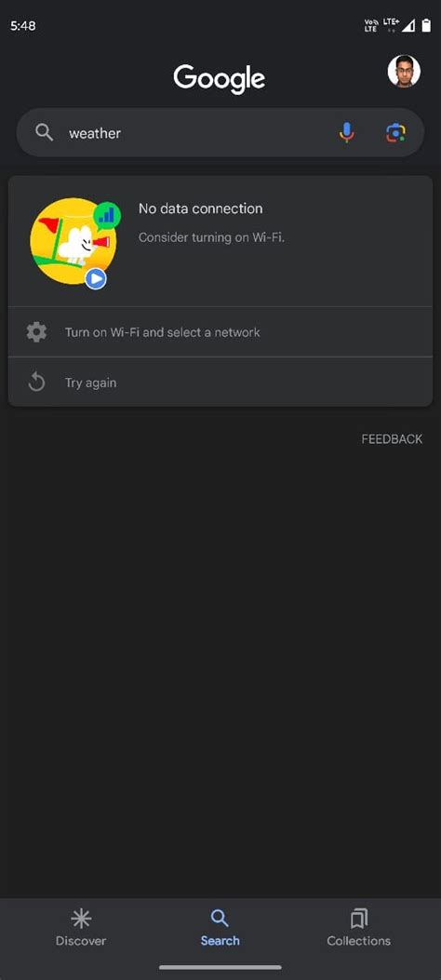441x980 pixels.
Task: Tap the Collections bookmark icon
Action: 359,919
